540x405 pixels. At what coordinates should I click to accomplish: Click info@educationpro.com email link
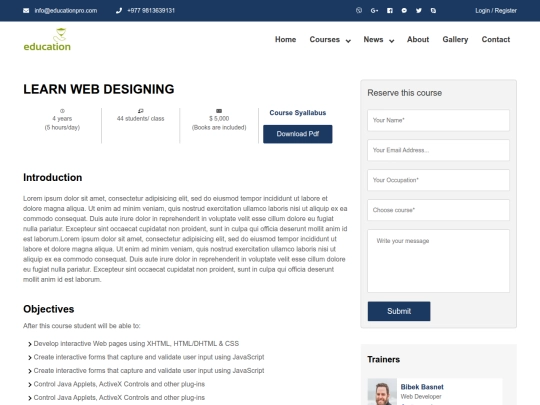pos(66,11)
